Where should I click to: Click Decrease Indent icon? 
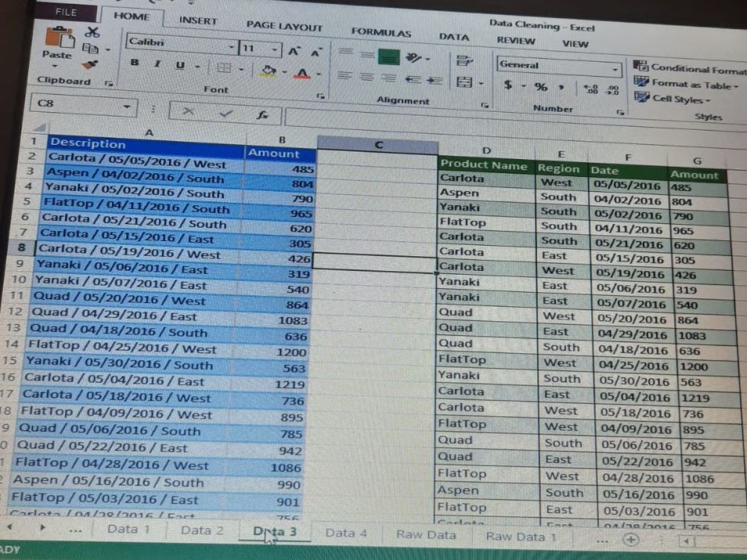[x=412, y=80]
